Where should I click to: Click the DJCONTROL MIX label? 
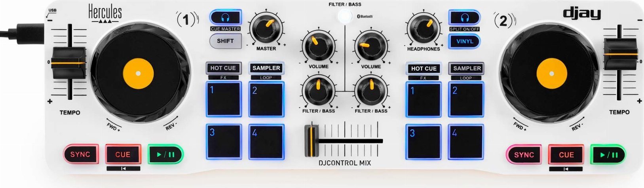tap(345, 163)
